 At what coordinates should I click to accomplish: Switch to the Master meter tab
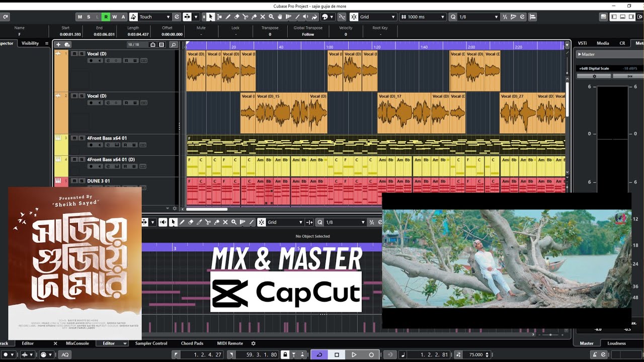587,343
